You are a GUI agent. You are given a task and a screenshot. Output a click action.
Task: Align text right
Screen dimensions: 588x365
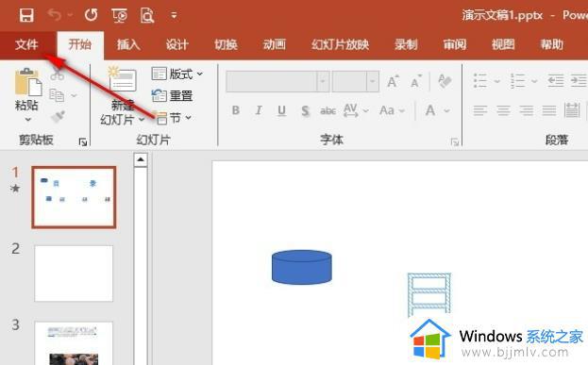[x=526, y=110]
